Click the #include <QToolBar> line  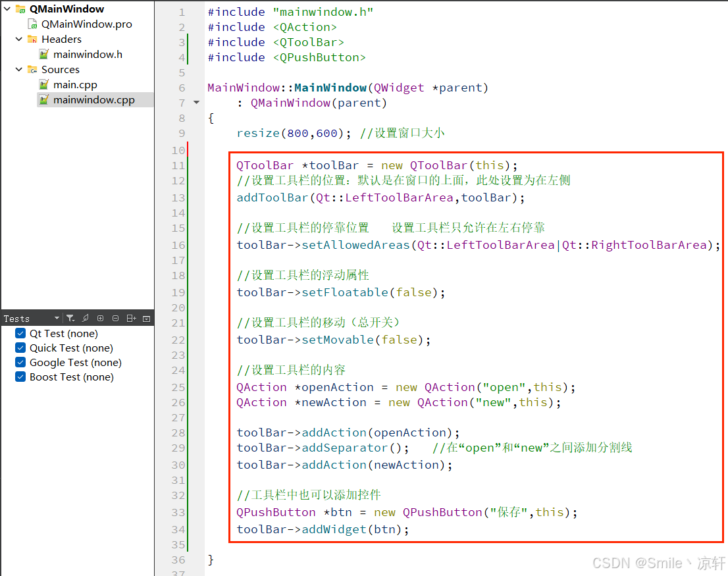pyautogui.click(x=276, y=42)
